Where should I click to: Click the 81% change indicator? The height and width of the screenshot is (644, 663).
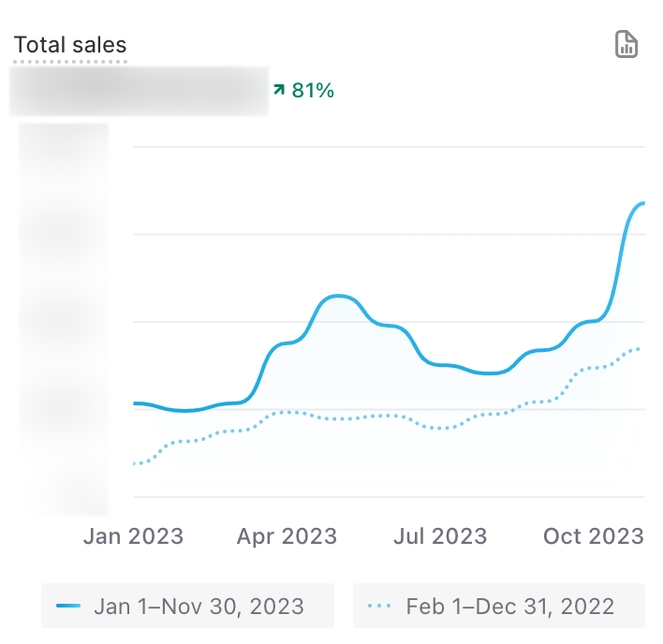click(313, 90)
